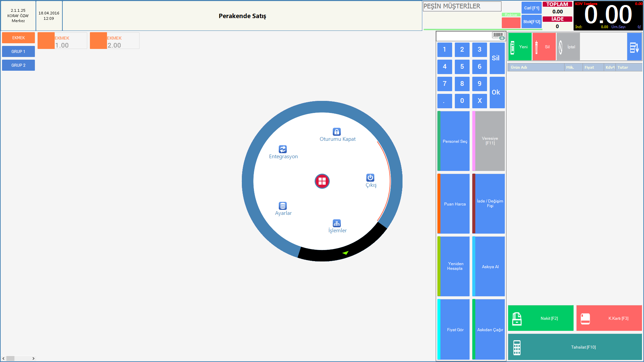The image size is (644, 362).
Task: Click the right arrow of horizontal scrollbar
Action: [x=33, y=358]
